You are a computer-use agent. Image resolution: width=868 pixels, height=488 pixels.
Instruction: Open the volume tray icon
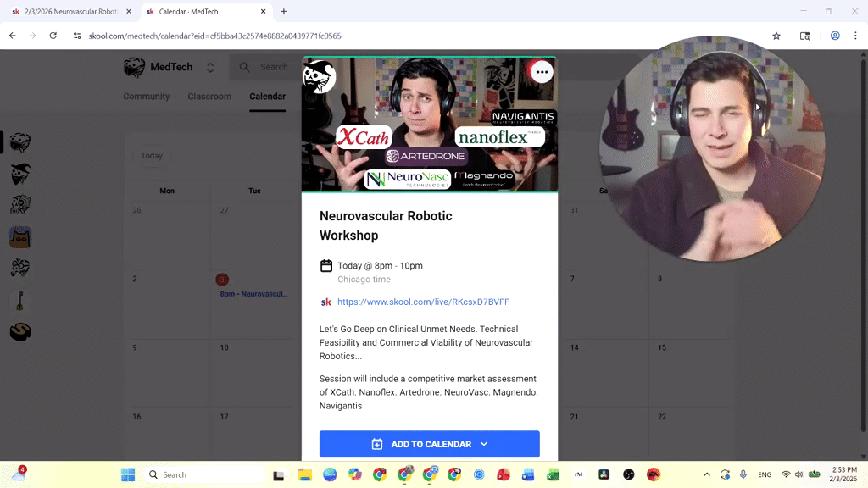pos(798,474)
